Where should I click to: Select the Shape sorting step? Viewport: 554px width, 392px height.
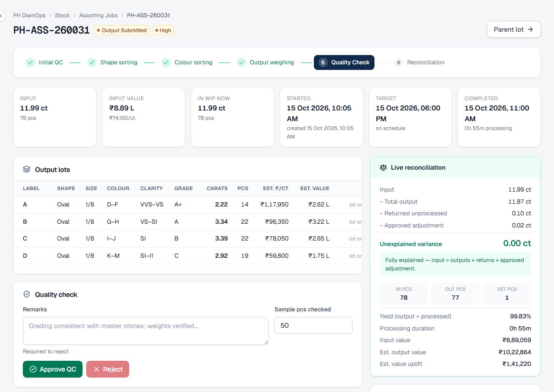point(112,62)
